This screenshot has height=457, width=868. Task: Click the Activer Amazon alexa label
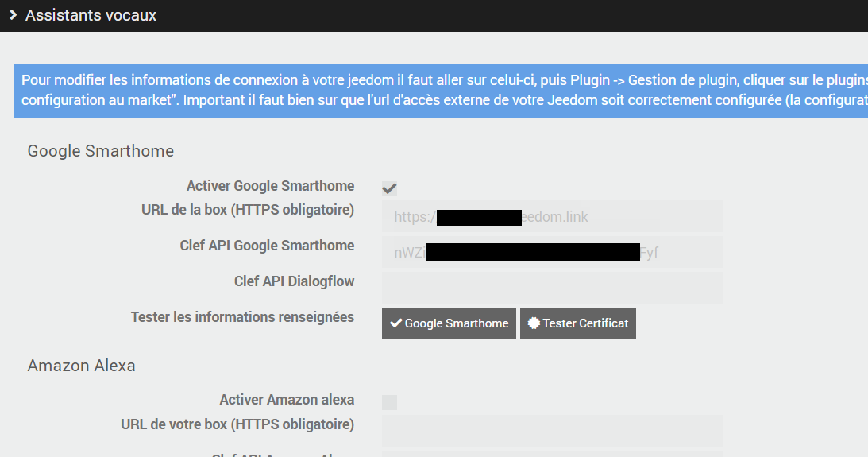tap(287, 399)
